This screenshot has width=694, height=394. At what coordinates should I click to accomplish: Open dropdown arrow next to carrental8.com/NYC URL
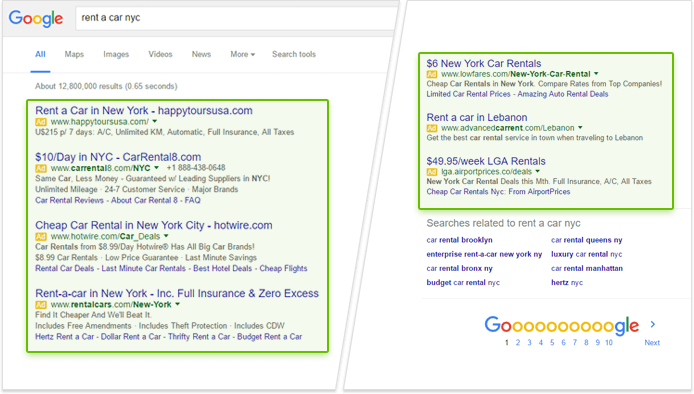tap(156, 168)
